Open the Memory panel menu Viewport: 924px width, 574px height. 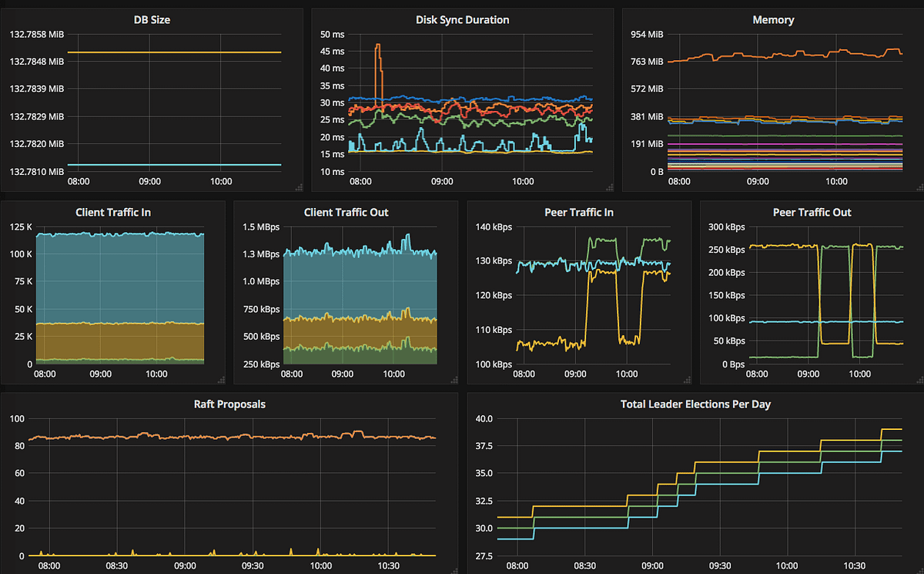click(x=773, y=19)
